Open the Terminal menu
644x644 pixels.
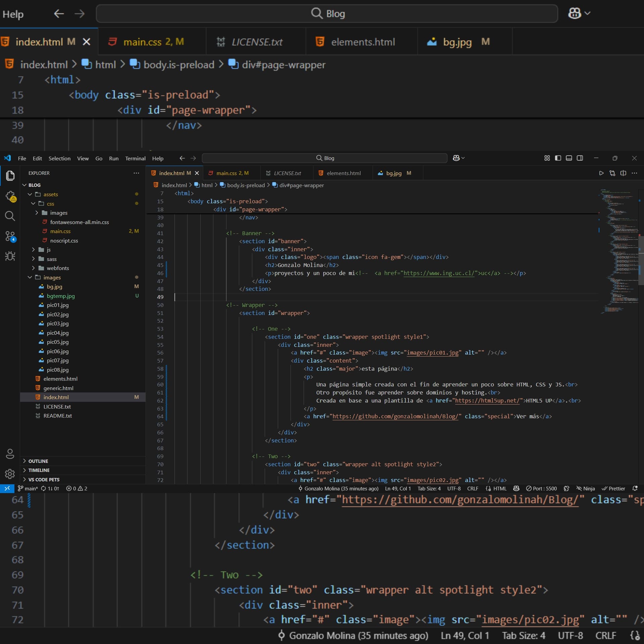click(135, 158)
